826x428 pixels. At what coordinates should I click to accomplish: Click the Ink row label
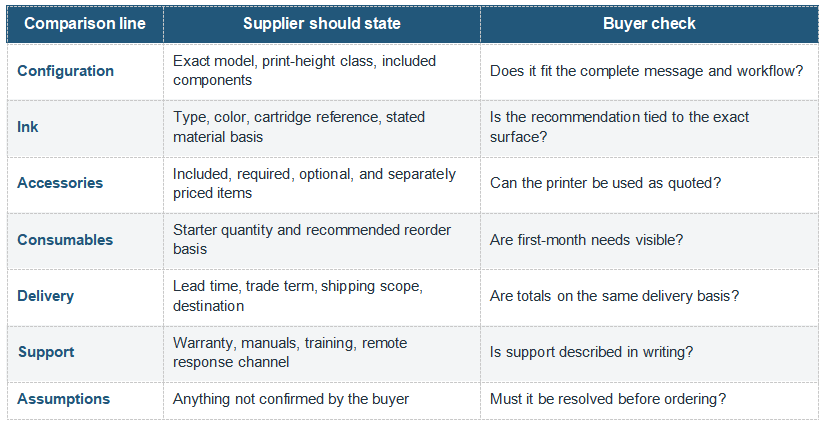coord(27,127)
